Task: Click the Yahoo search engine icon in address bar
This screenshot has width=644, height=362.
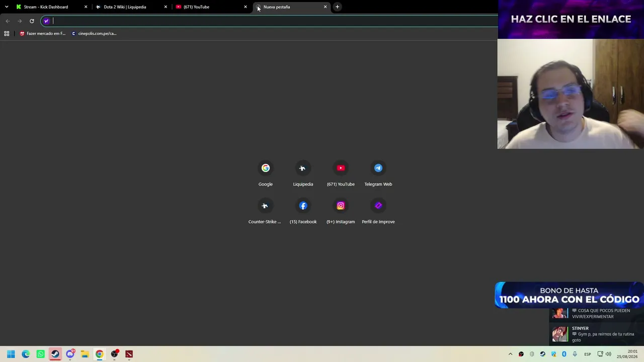Action: coord(46,21)
